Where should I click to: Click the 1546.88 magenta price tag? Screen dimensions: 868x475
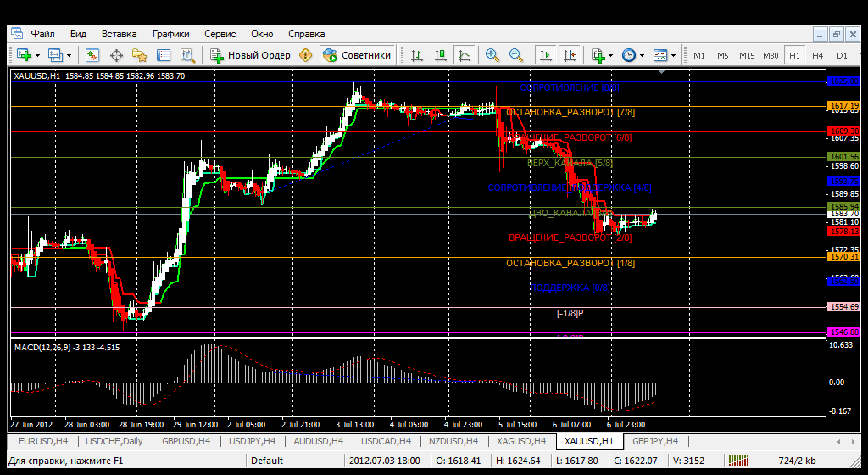[x=843, y=332]
